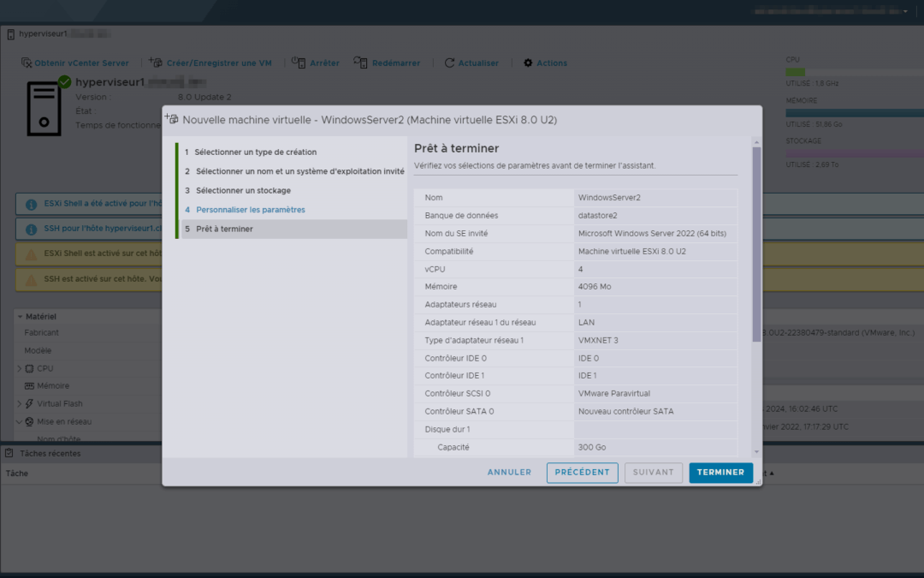Click the Fabricant row under Matériel
Screen dimensions: 924x578
88,332
